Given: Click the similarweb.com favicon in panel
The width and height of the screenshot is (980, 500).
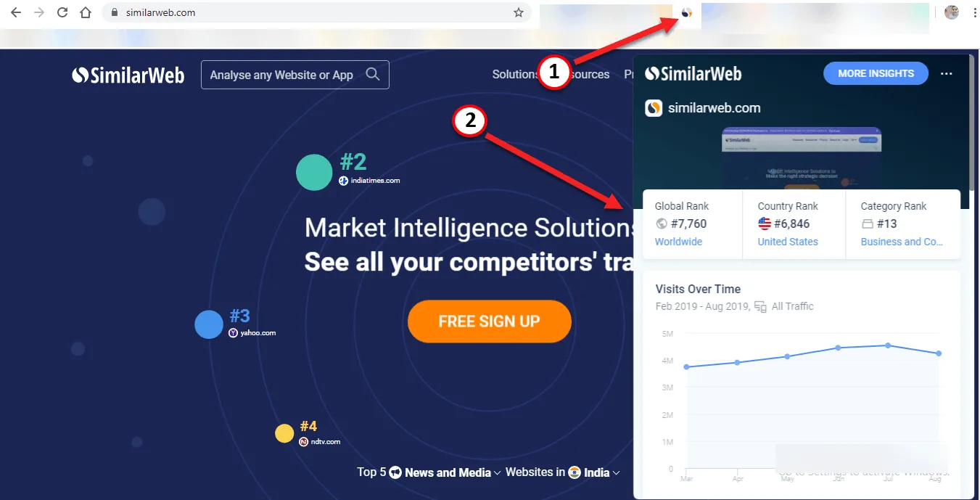Looking at the screenshot, I should click(654, 108).
